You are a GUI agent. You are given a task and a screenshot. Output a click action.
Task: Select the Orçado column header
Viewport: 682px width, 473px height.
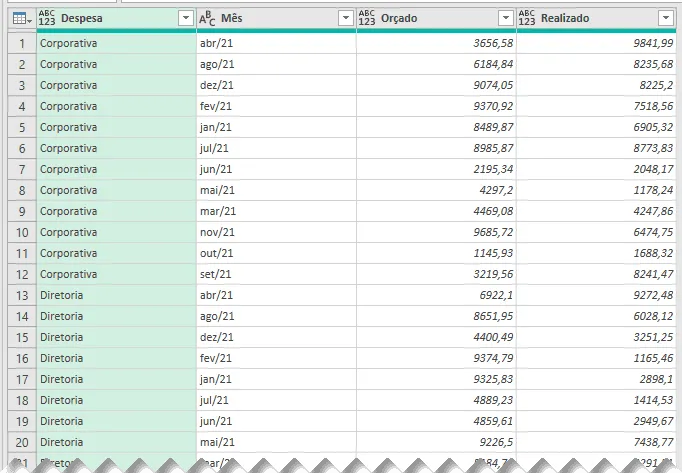436,18
